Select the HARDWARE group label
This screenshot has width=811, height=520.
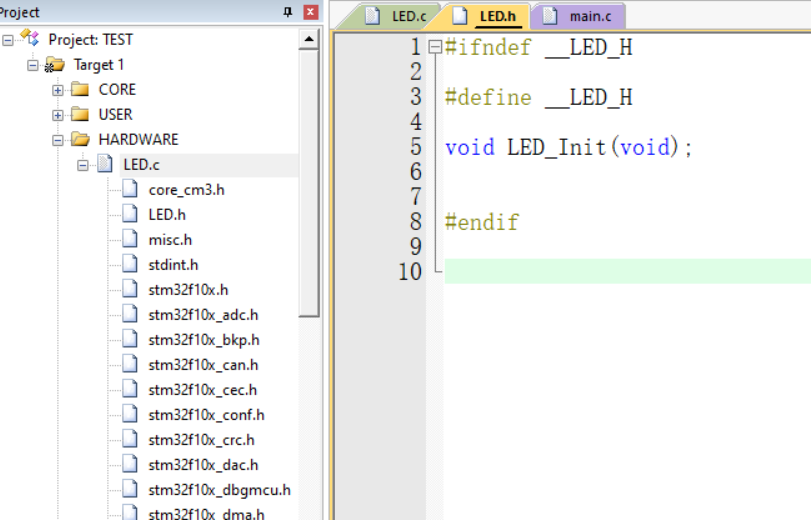pos(138,140)
